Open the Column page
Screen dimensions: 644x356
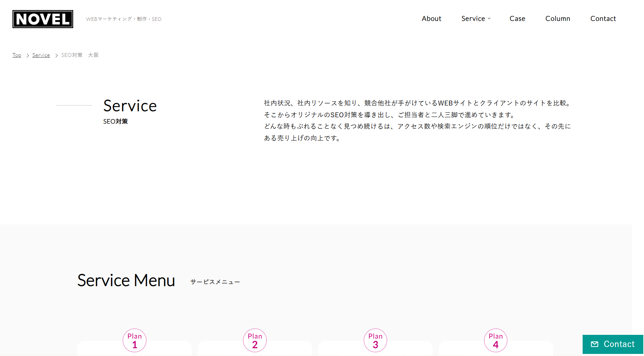point(558,18)
